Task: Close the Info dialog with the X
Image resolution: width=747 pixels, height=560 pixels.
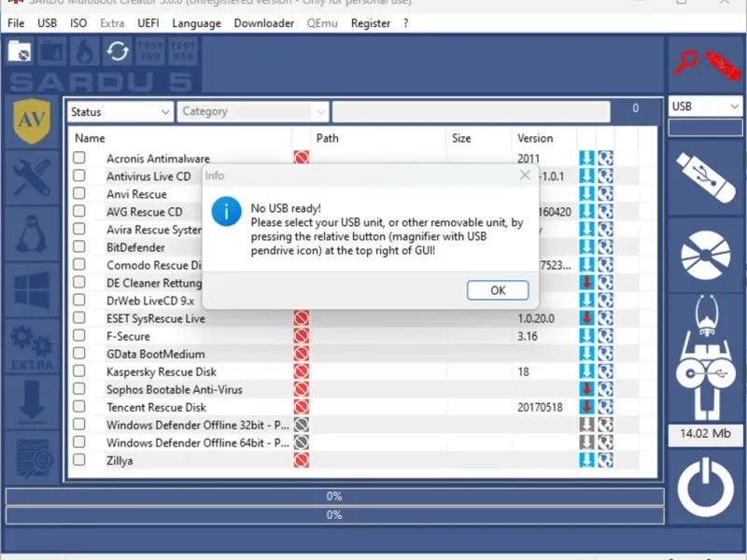Action: (525, 175)
